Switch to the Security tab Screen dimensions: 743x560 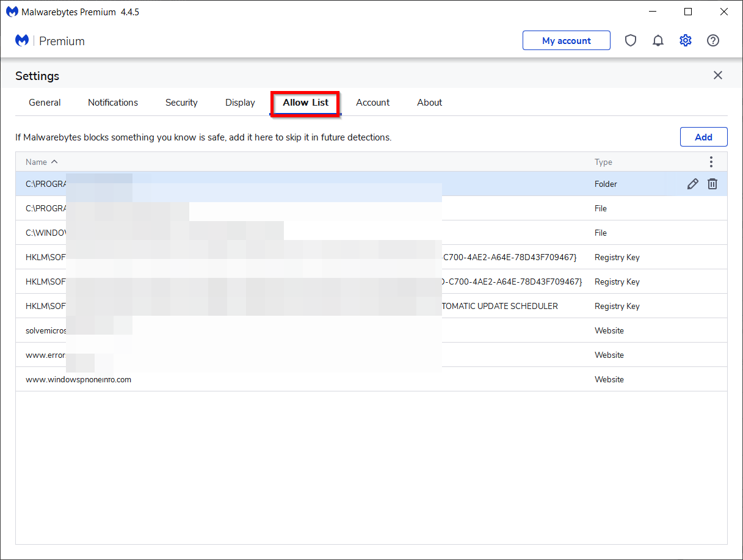pos(181,103)
